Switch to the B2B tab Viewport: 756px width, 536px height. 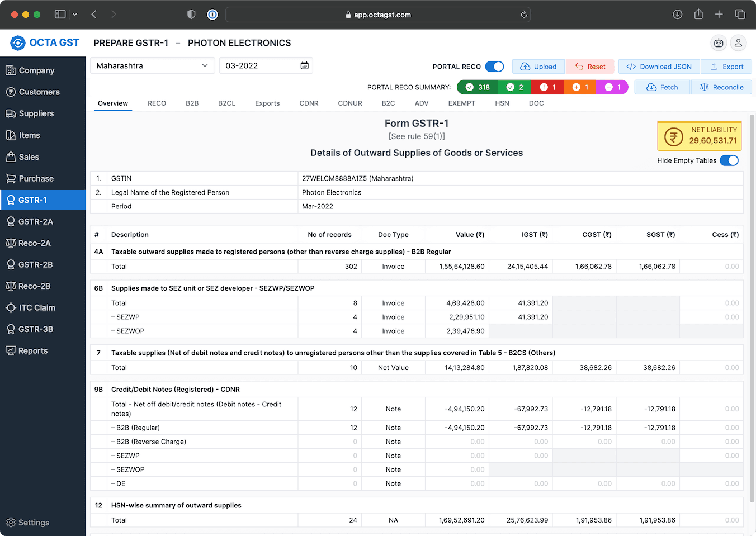[192, 103]
